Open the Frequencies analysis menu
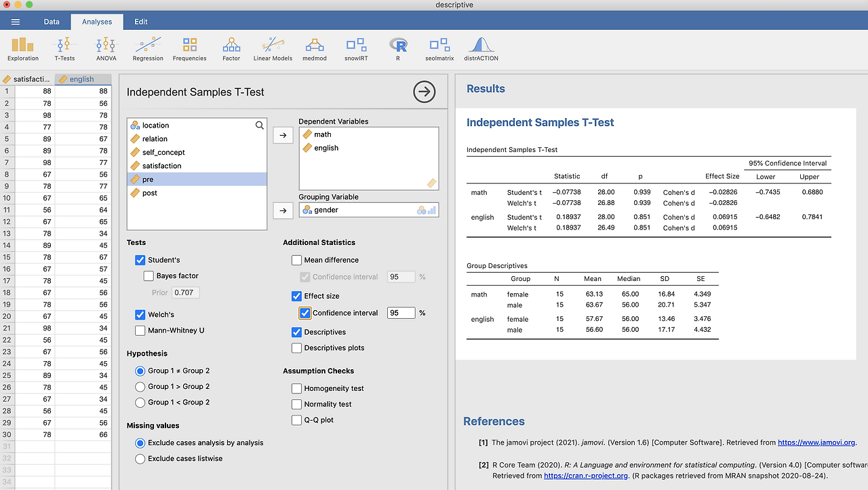 [190, 49]
